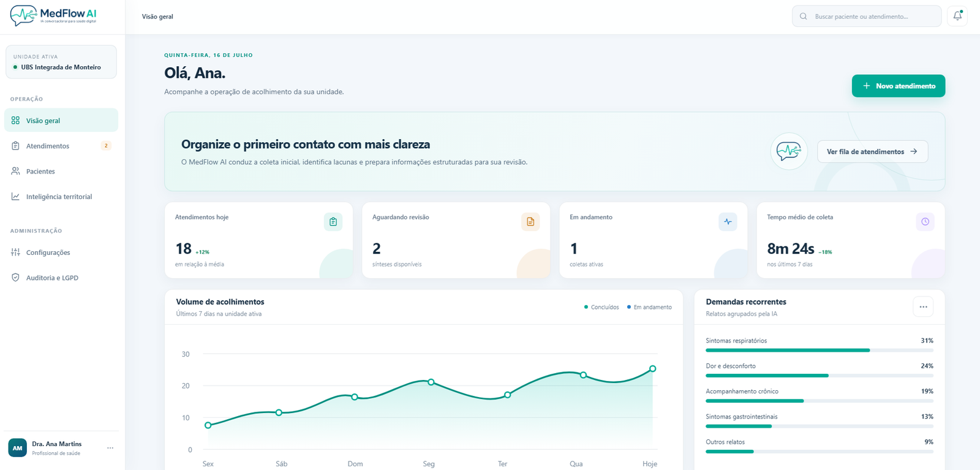Click the Tempo médio de coleta clock icon

coord(925,222)
